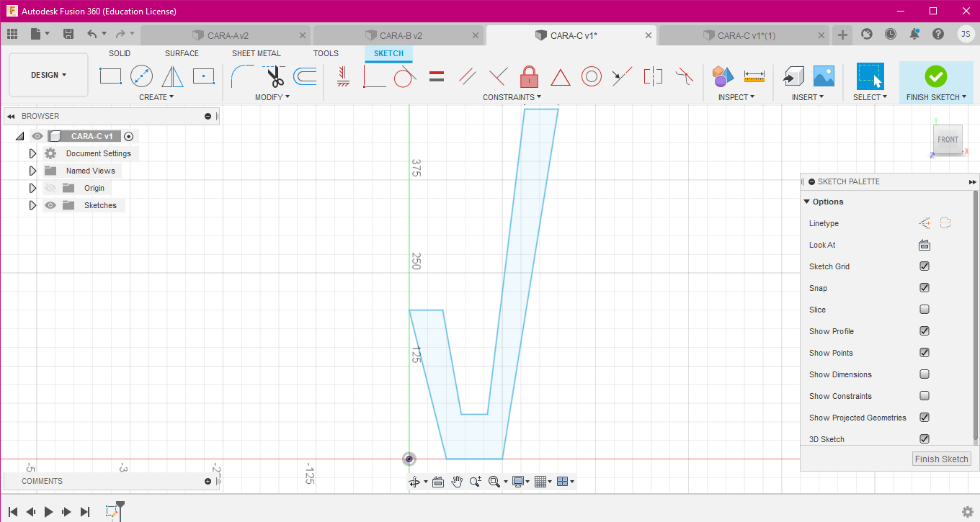Apply the Perpendicular constraint
This screenshot has height=522, width=980.
pyautogui.click(x=498, y=76)
